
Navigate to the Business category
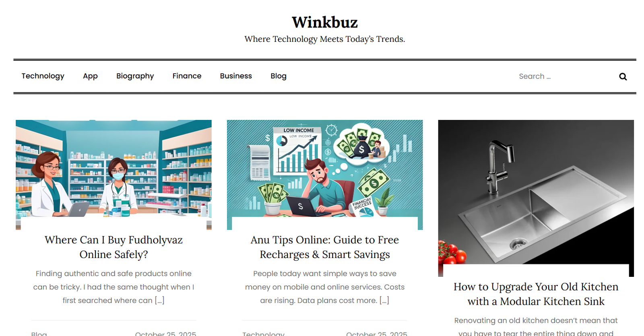(236, 76)
